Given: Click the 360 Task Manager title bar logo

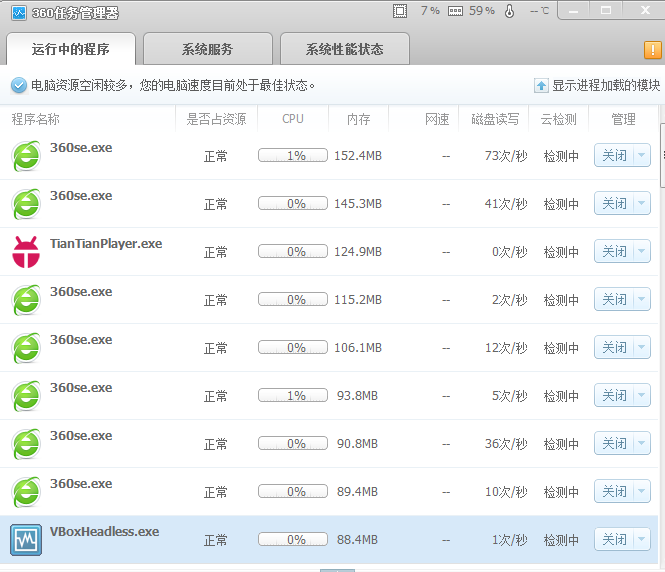Looking at the screenshot, I should click(19, 13).
